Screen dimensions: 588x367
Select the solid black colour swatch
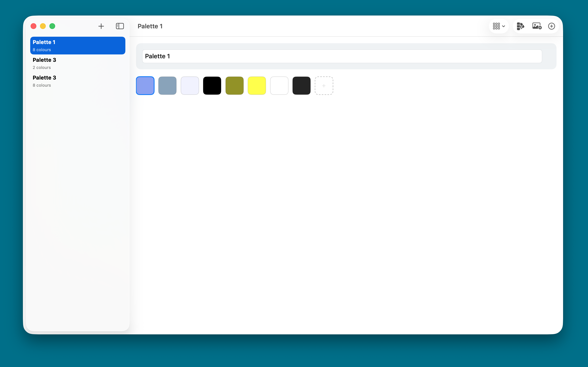[212, 85]
